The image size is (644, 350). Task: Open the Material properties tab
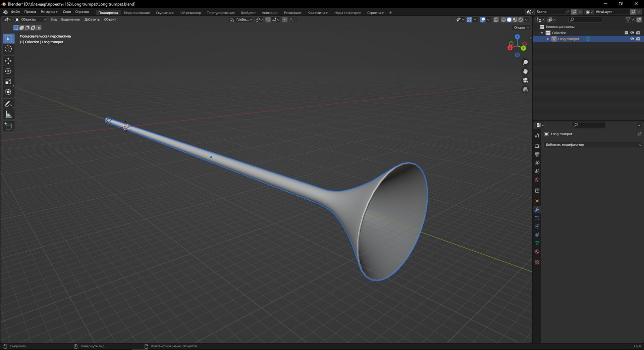(537, 252)
